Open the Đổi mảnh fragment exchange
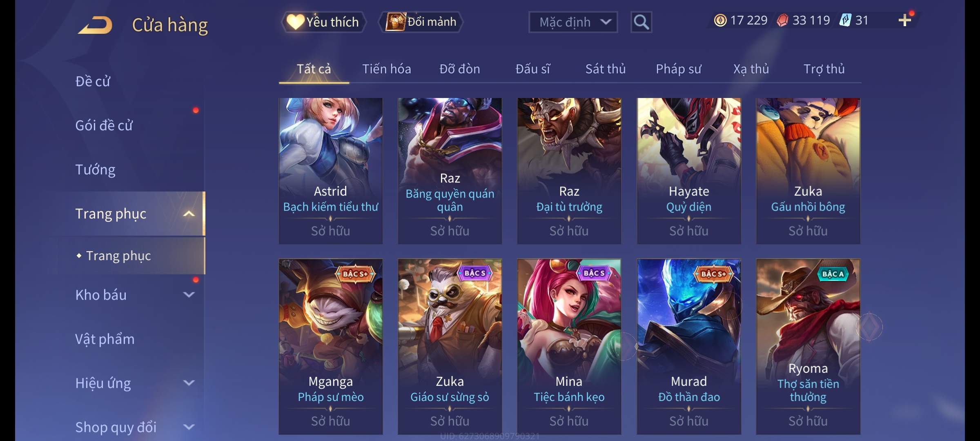980x441 pixels. (421, 22)
